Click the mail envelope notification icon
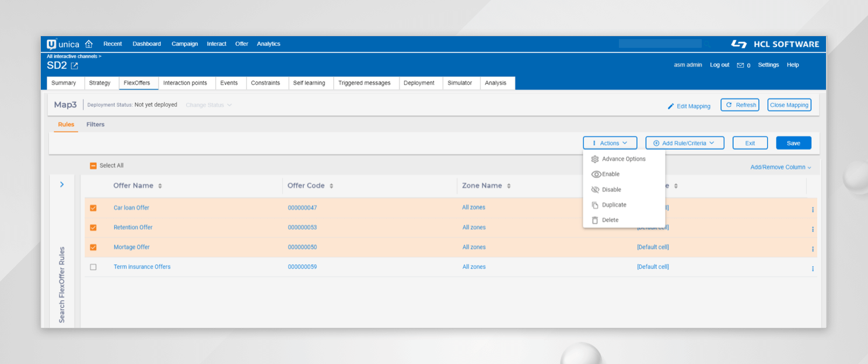This screenshot has width=868, height=364. click(740, 65)
